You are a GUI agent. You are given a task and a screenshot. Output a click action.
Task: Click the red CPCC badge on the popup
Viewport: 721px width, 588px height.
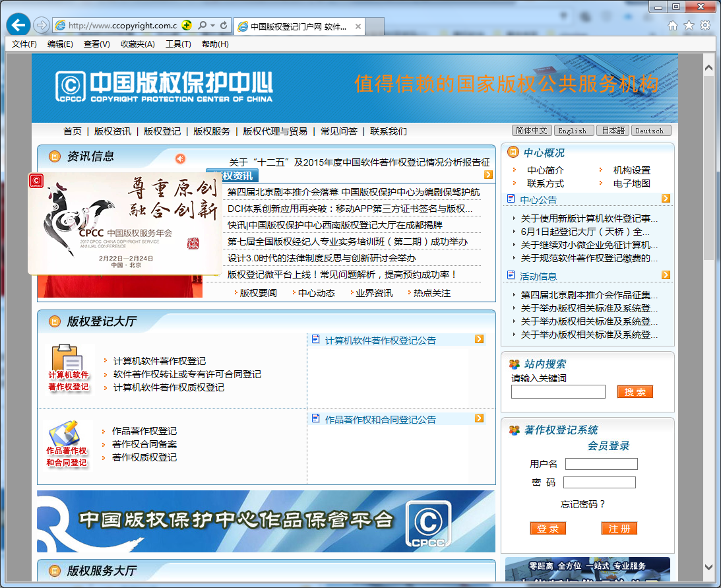coord(36,181)
